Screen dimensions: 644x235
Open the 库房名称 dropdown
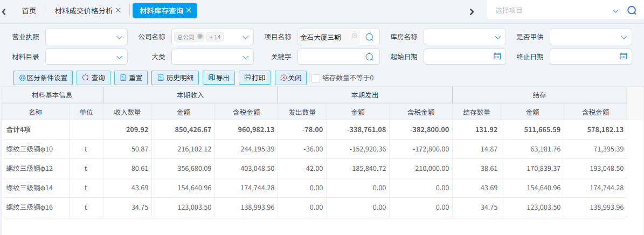click(x=497, y=37)
